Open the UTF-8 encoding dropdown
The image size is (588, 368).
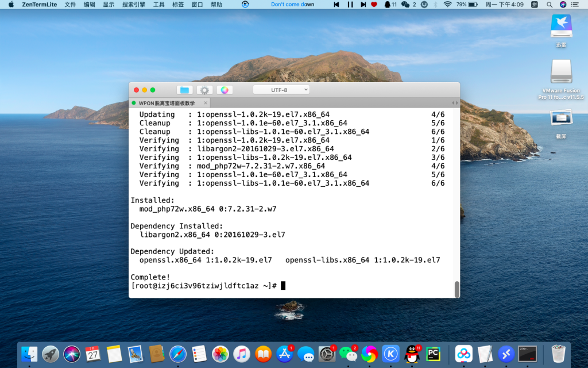(281, 90)
